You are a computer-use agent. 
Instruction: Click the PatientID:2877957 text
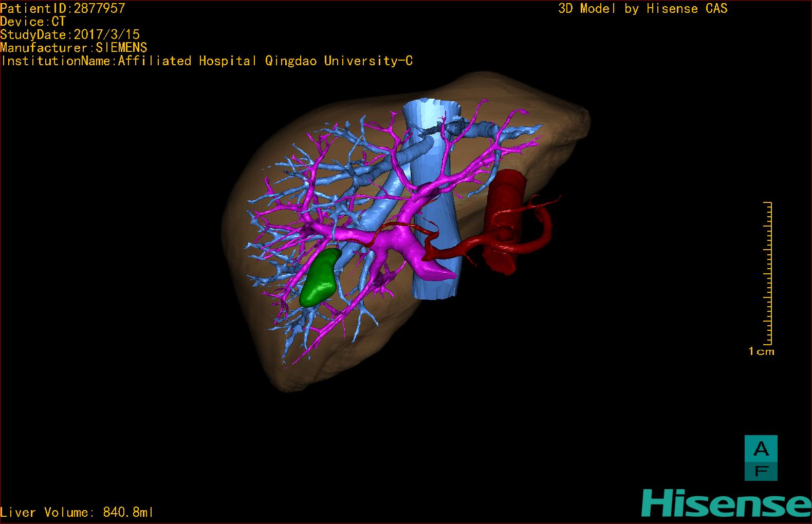click(63, 8)
